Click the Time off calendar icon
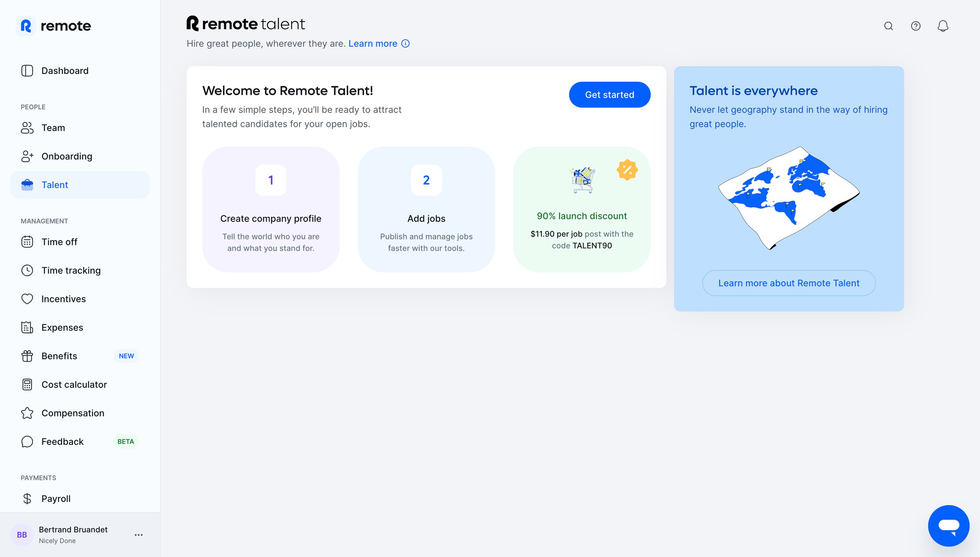This screenshot has width=980, height=557. coord(27,242)
